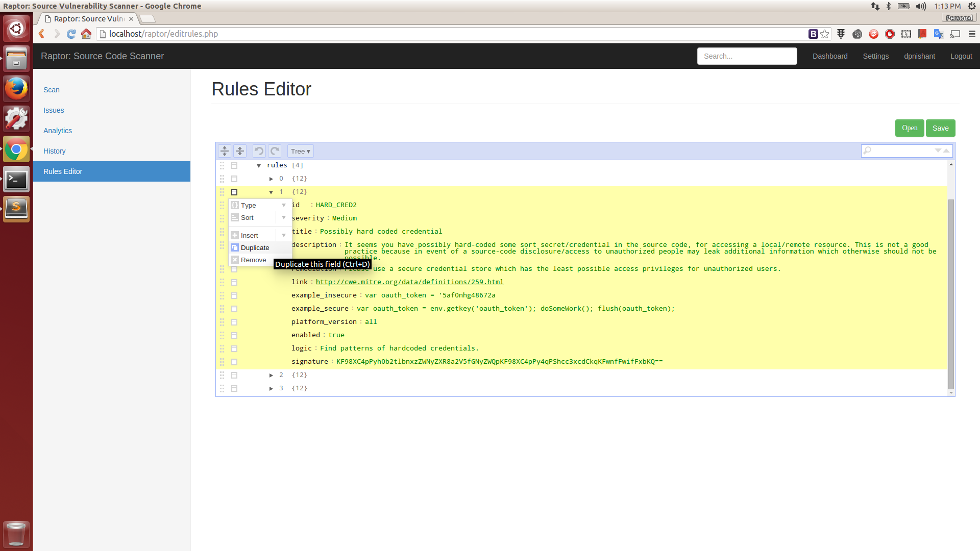Click the bookmark star in the address bar
Screen dimensions: 980x551
tap(825, 34)
